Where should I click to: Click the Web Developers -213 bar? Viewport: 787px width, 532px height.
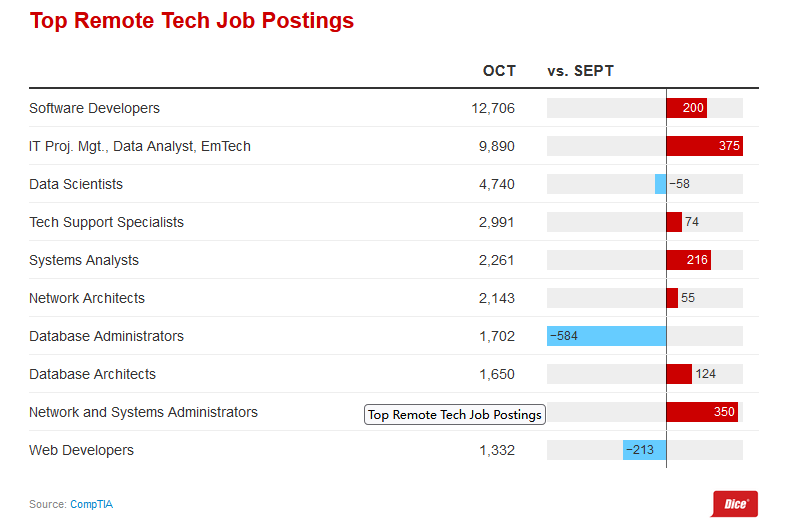(x=644, y=450)
